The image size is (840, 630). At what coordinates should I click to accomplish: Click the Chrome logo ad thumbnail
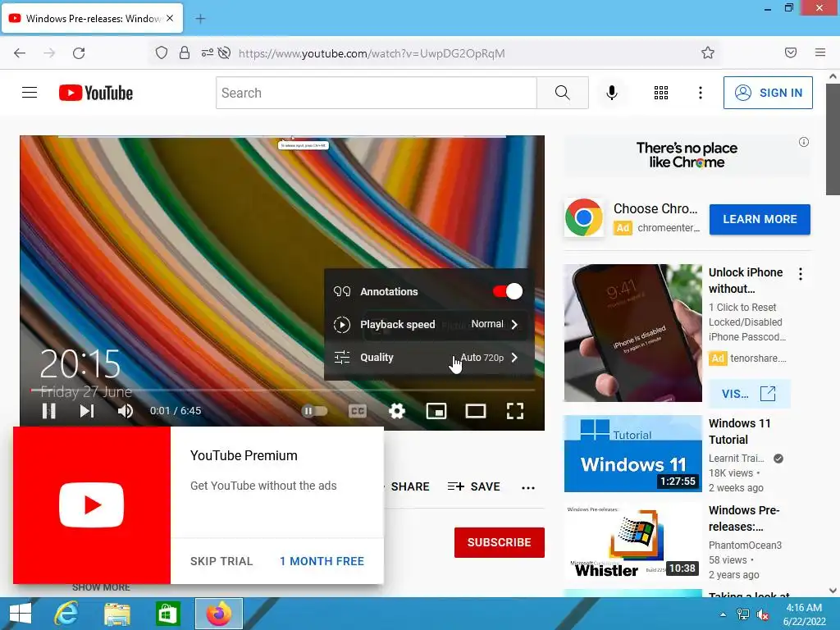coord(584,217)
